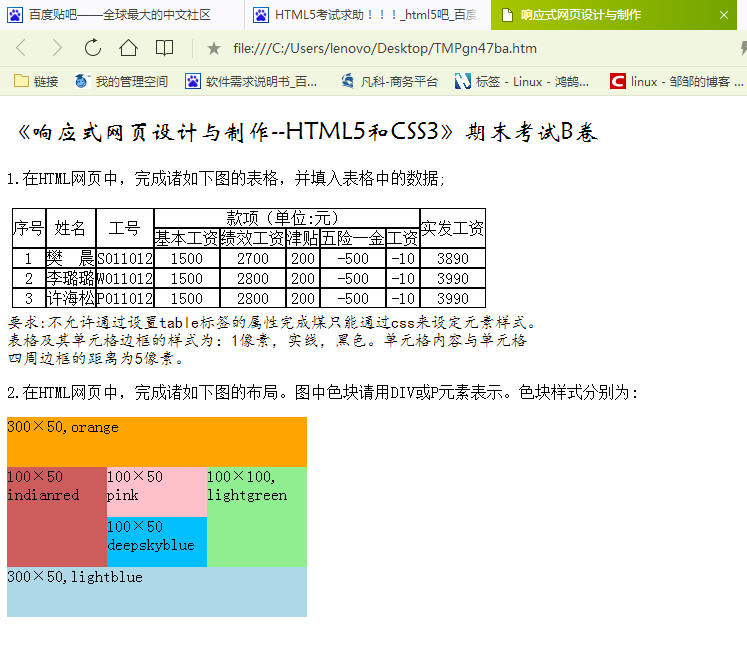
Task: Open the 标签 - Linux bookmark
Action: pyautogui.click(x=522, y=81)
